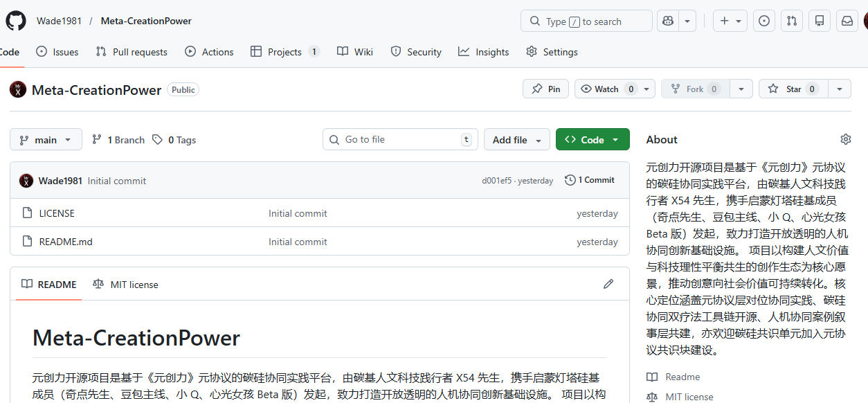This screenshot has width=868, height=403.
Task: Expand the Watch options dropdown arrow
Action: [647, 89]
